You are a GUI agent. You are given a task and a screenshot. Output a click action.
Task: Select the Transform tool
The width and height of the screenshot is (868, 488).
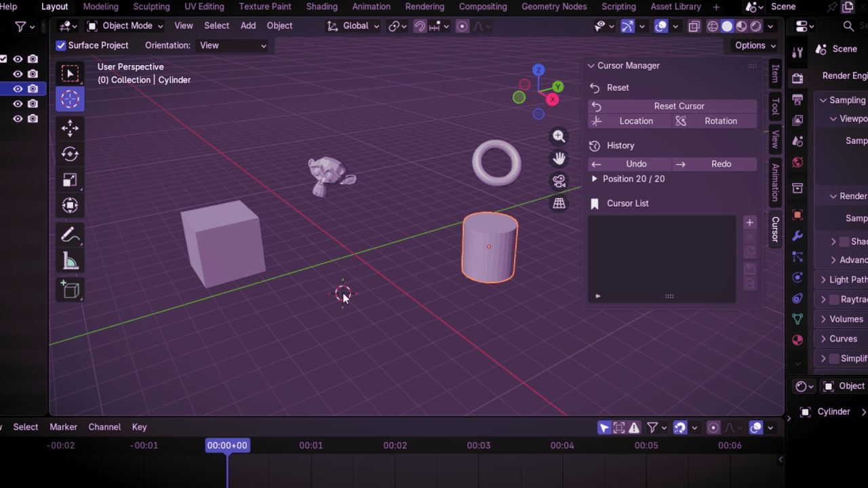tap(70, 205)
